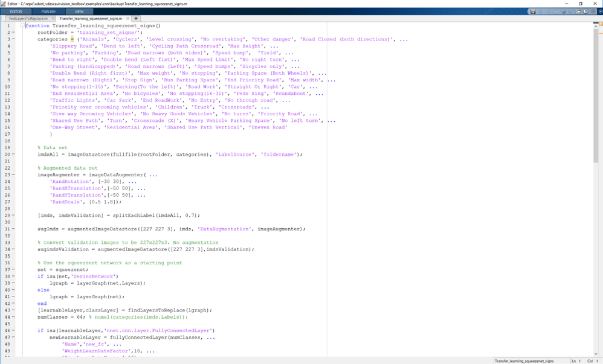Close the findLayersToReplace.m tab
Viewport: 603px width, 364px height.
(53, 19)
